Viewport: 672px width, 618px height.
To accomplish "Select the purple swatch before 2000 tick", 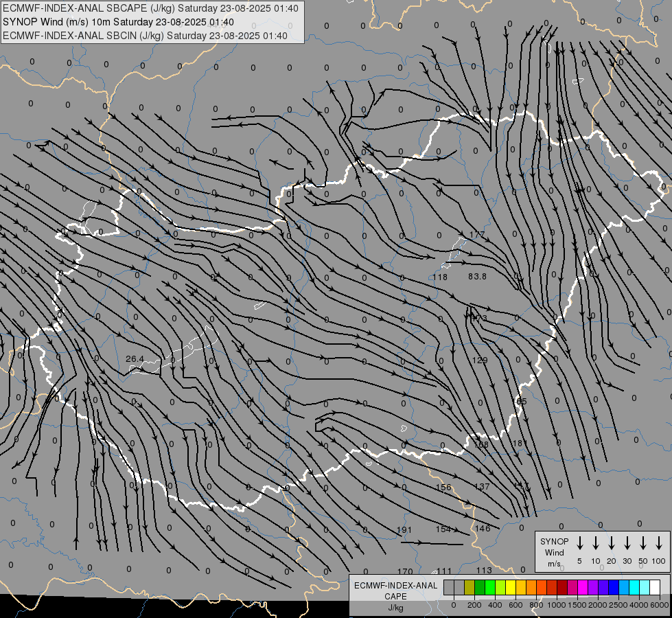I will click(x=592, y=587).
